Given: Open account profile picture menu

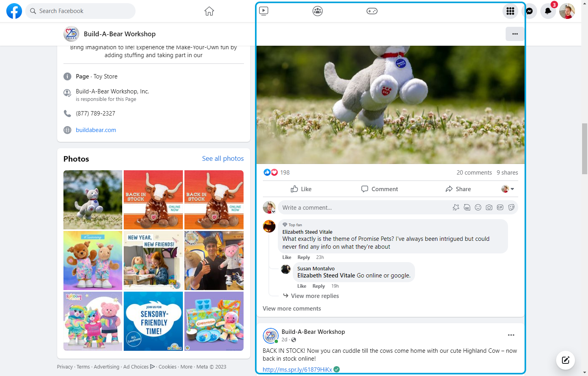Looking at the screenshot, I should click(567, 11).
